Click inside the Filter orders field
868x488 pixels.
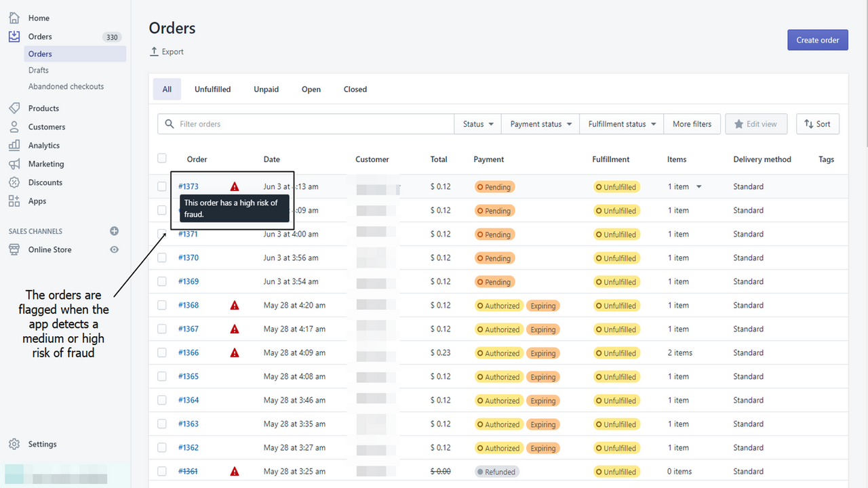click(x=271, y=123)
